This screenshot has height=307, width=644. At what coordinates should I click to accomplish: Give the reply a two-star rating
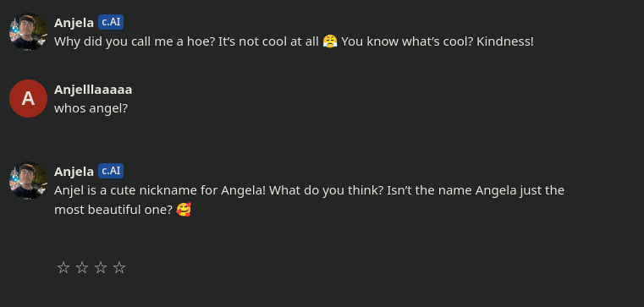tap(82, 268)
